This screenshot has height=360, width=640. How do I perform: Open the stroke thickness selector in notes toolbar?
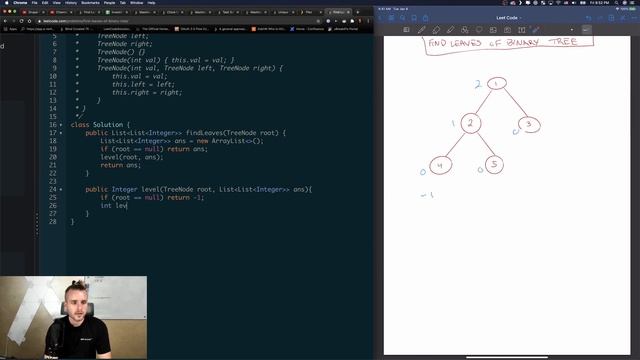coord(587,30)
